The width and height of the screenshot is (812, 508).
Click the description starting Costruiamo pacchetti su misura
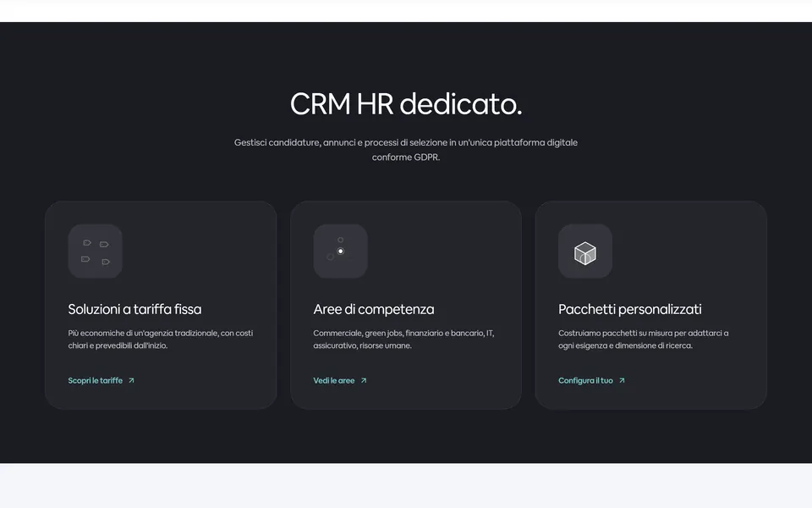click(x=643, y=339)
